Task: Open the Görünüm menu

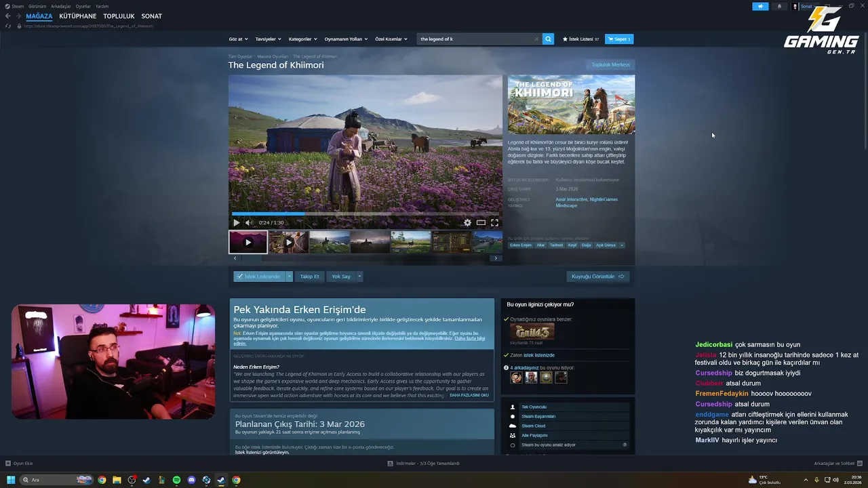Action: (x=37, y=6)
